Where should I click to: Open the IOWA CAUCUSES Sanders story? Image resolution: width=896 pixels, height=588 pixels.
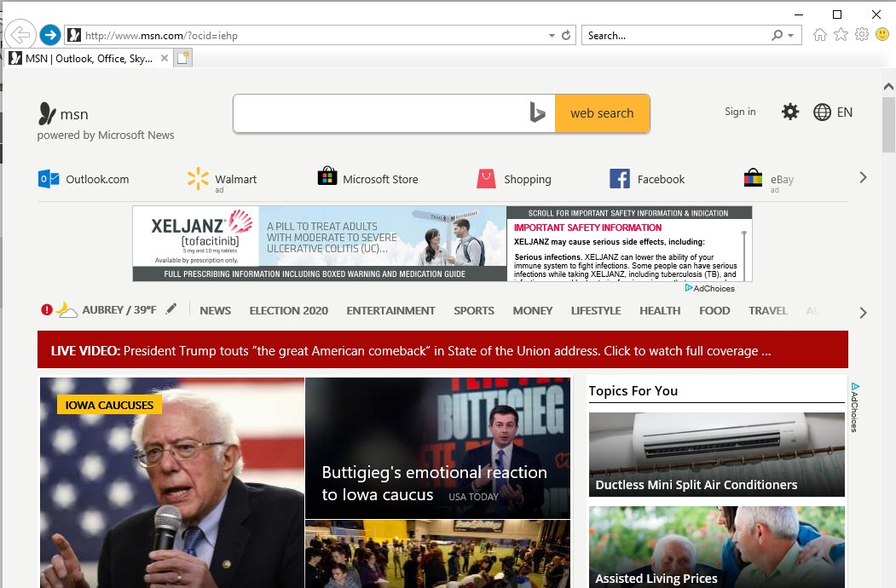pyautogui.click(x=172, y=483)
